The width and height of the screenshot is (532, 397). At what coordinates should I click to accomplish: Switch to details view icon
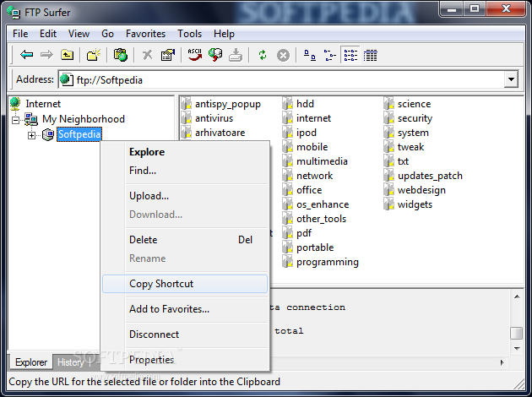pyautogui.click(x=370, y=55)
